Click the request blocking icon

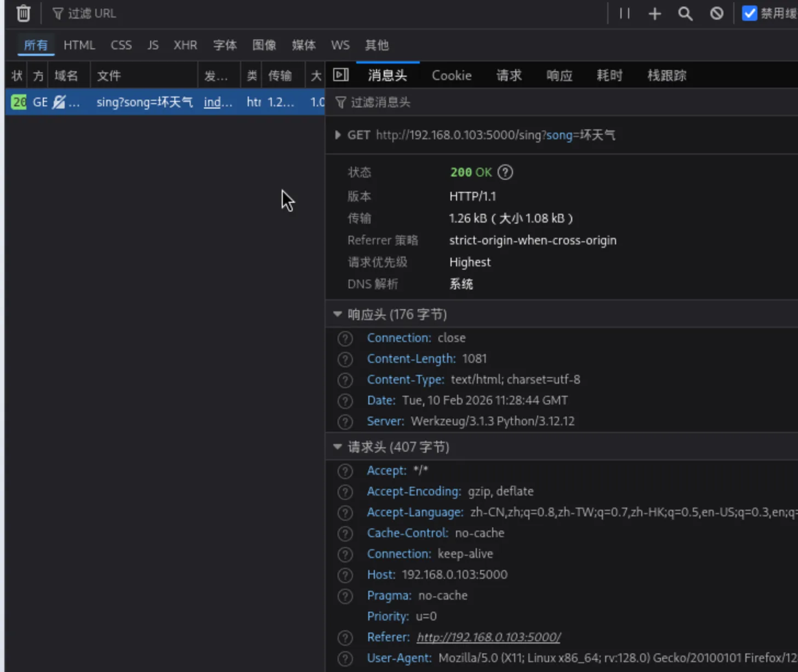(716, 13)
